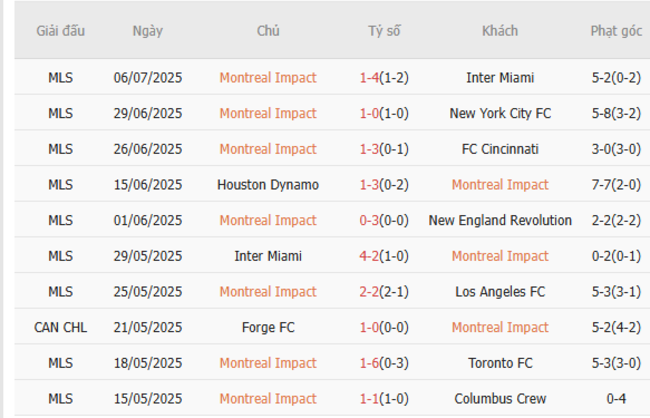The image size is (650, 418).
Task: Click the CAN CHL league cell
Action: 61,327
